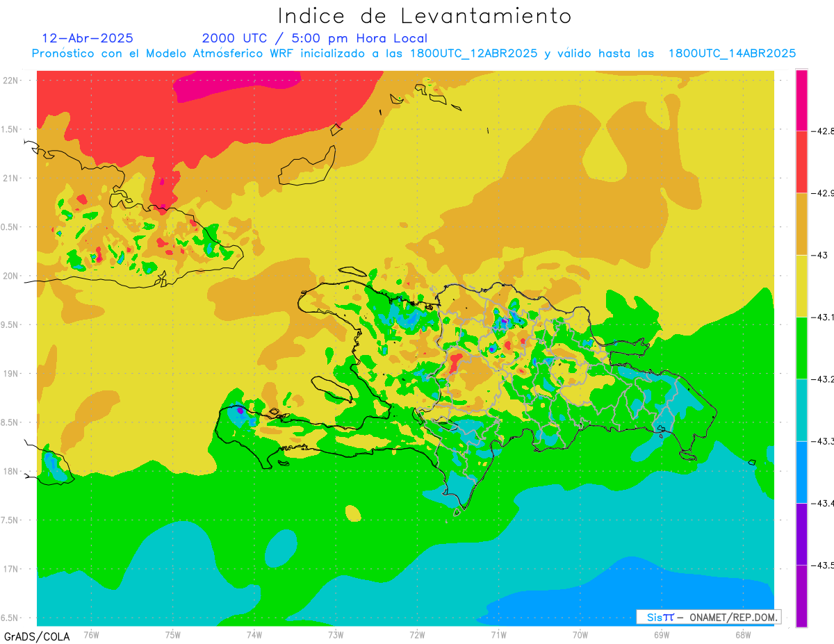This screenshot has height=644, width=834.
Task: Click the "72W" longitude label
Action: pos(417,635)
